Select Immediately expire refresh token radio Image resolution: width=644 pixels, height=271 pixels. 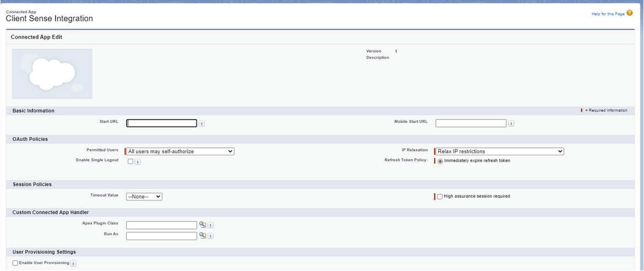tap(440, 161)
